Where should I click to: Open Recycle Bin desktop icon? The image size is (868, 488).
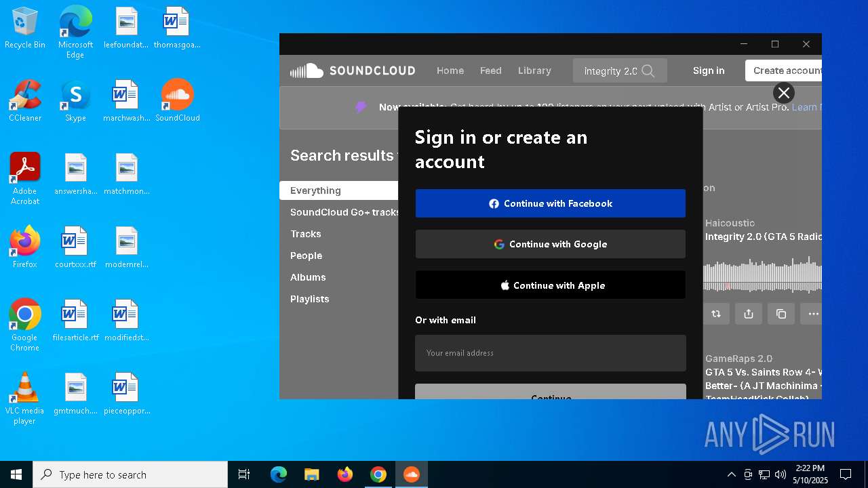25,28
